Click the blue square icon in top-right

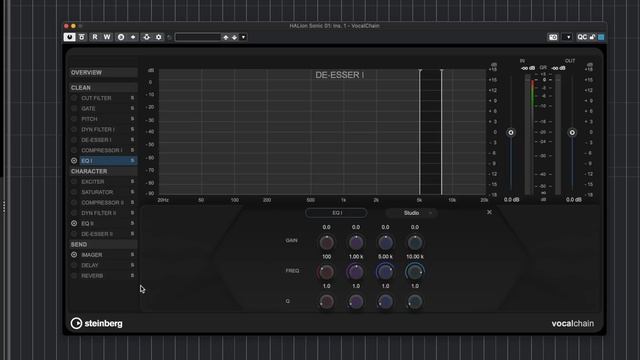click(601, 37)
